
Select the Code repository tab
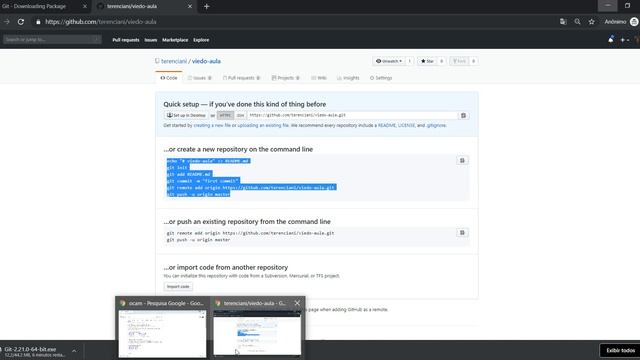pos(169,78)
